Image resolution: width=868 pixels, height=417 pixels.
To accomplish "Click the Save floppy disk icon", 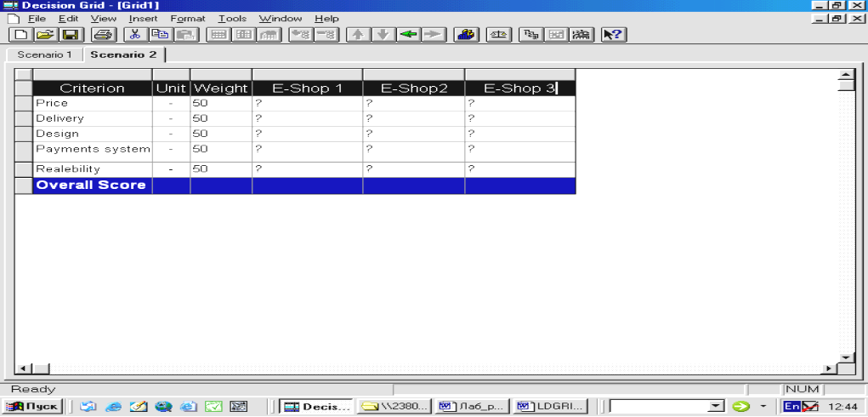I will click(x=72, y=35).
